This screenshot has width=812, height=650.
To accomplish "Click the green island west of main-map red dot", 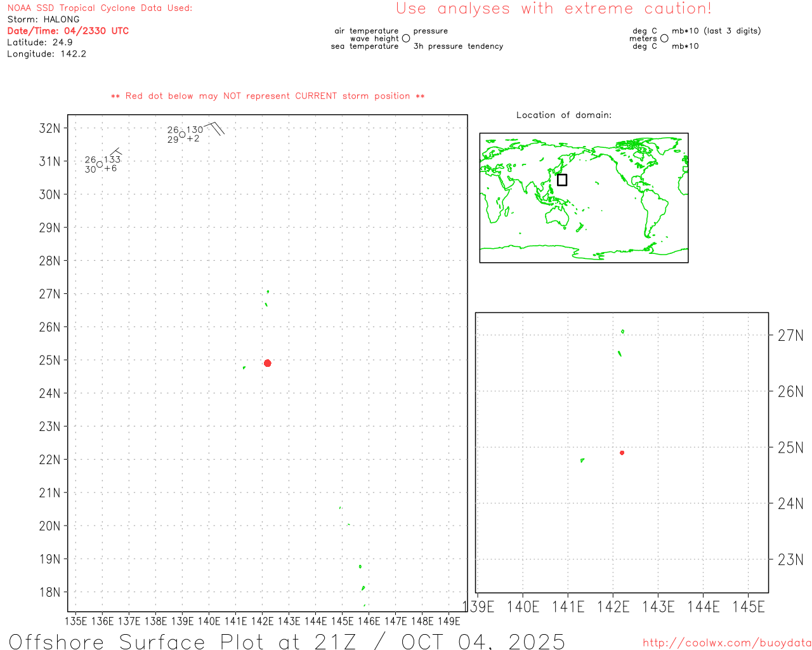I will 244,368.
